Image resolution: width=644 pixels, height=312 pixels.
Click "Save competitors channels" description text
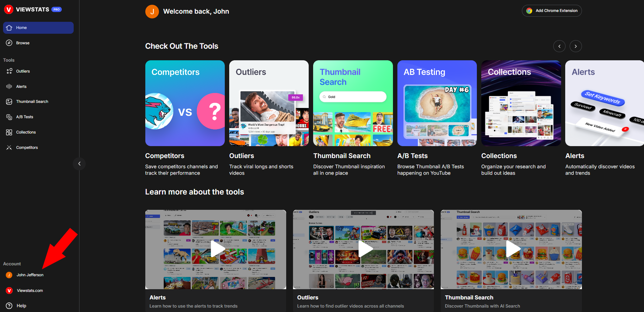(x=181, y=170)
